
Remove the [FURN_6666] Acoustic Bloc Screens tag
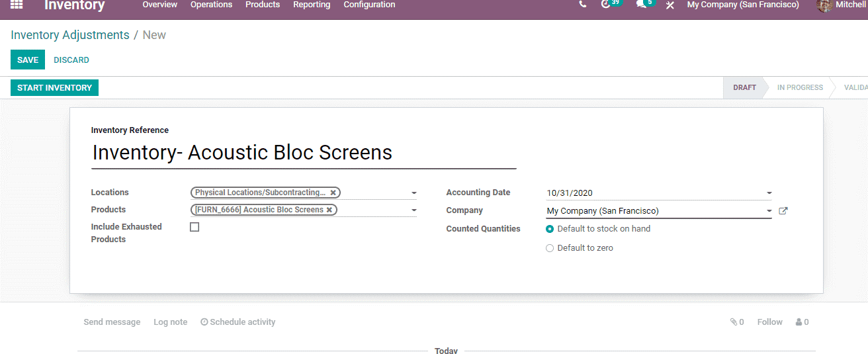pos(329,210)
